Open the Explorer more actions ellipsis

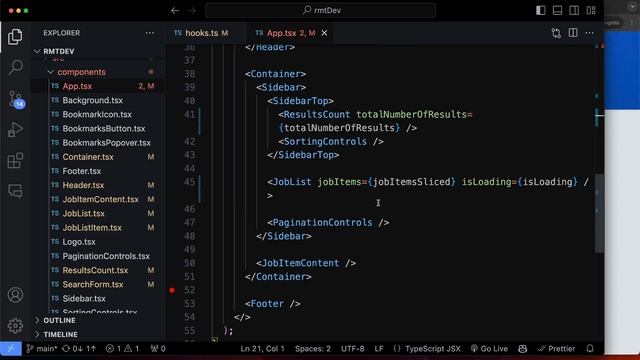pos(150,33)
